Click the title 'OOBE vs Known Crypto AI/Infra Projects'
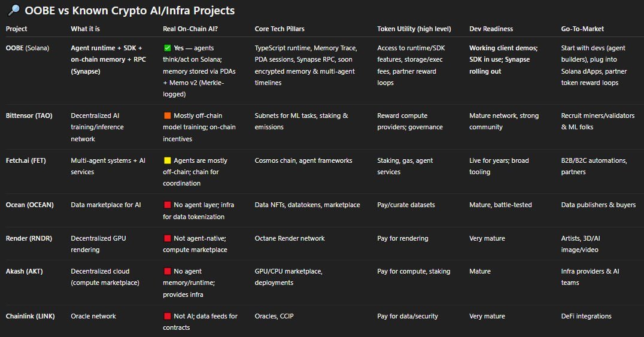This screenshot has width=644, height=337. pyautogui.click(x=129, y=11)
